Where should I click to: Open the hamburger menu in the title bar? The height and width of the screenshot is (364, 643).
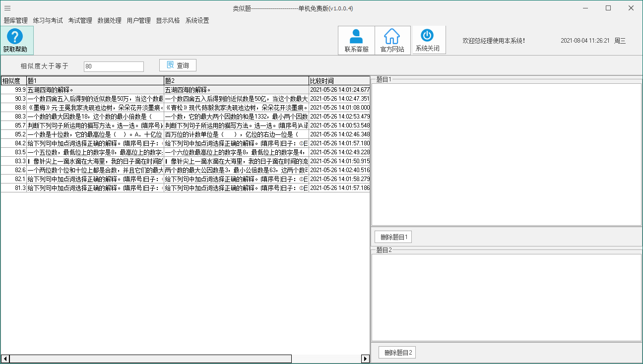click(x=7, y=8)
